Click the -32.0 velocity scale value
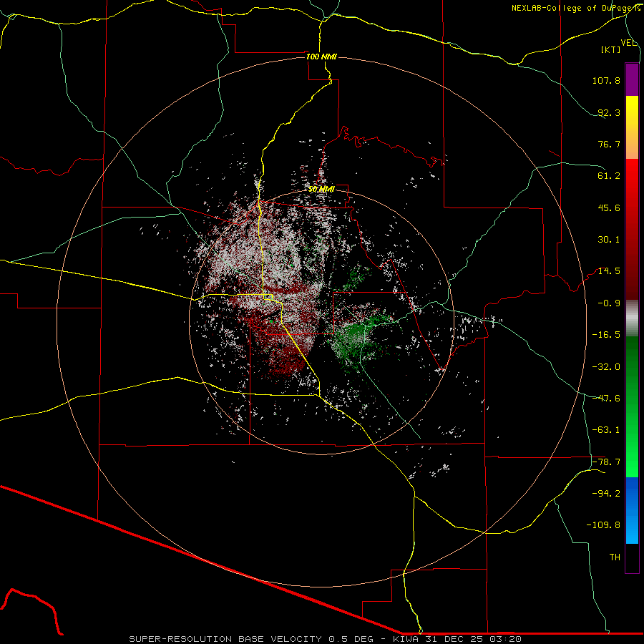 [x=606, y=367]
